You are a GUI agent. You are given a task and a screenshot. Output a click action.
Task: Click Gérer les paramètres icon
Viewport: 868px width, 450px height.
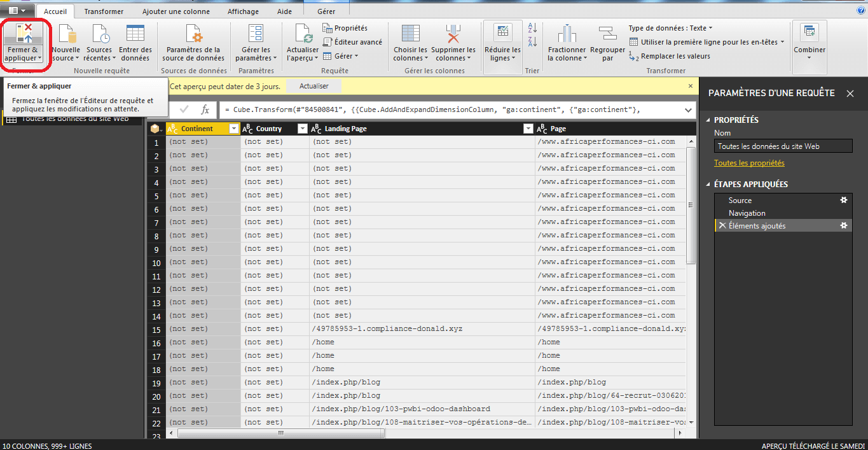pos(256,34)
